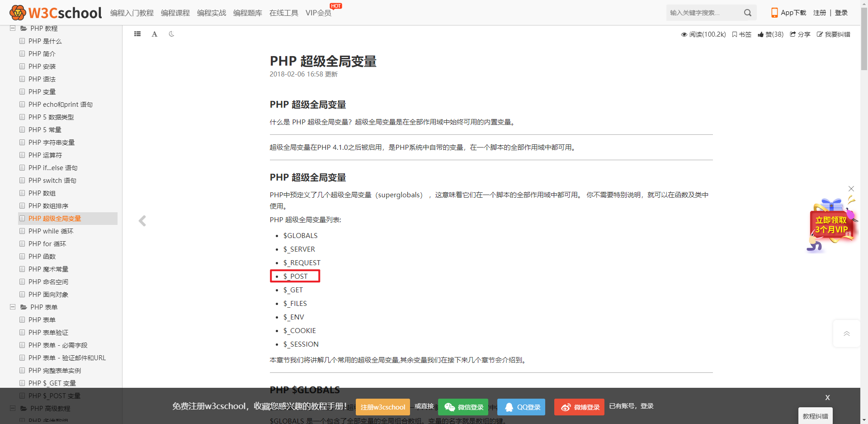Open PHP 5 数据类型 in sidebar
Viewport: 868px width, 424px height.
pyautogui.click(x=51, y=117)
